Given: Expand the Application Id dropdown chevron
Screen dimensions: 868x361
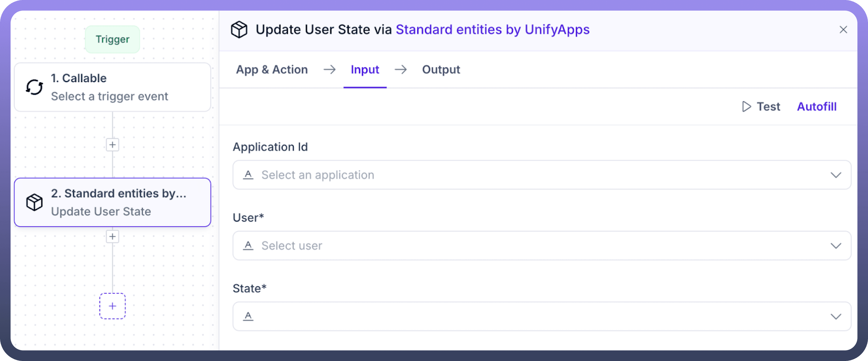Looking at the screenshot, I should [836, 175].
